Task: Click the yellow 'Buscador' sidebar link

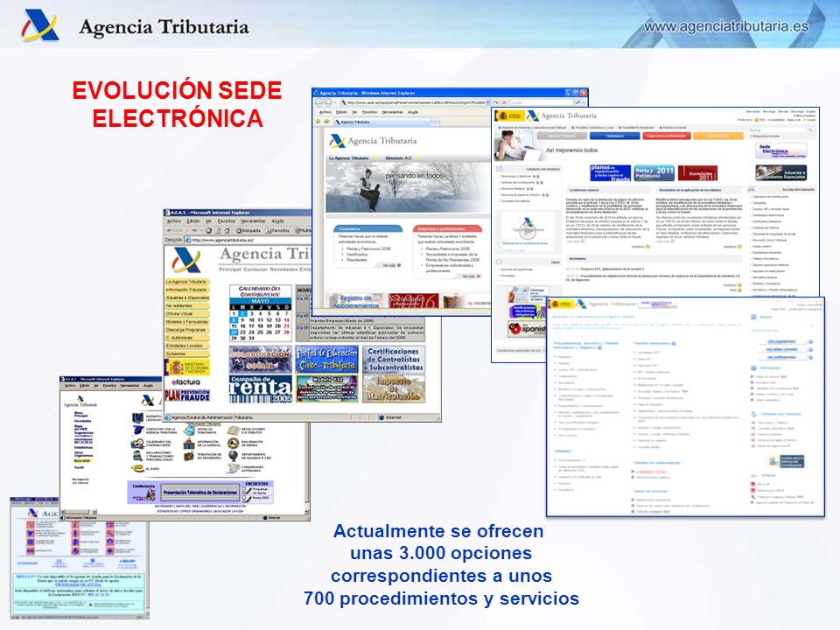Action: [x=82, y=460]
